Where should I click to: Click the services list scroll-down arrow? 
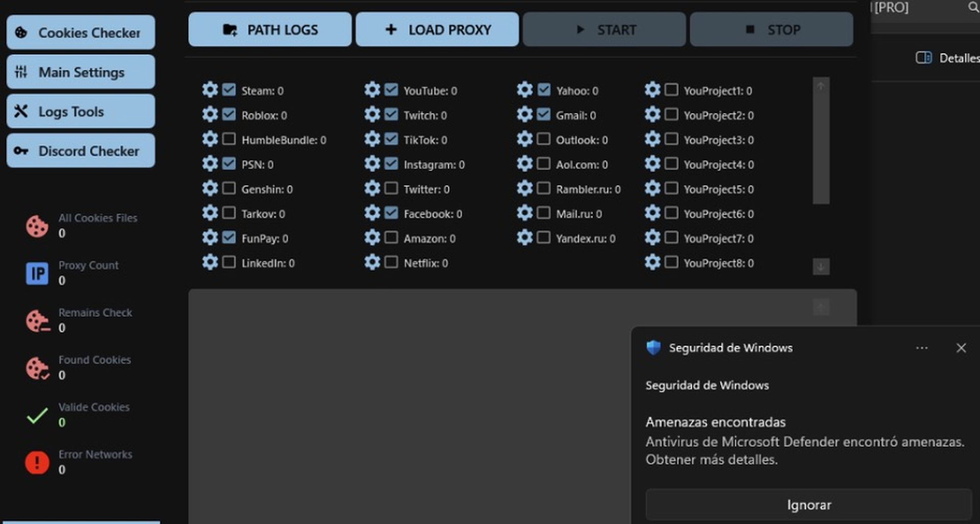821,267
